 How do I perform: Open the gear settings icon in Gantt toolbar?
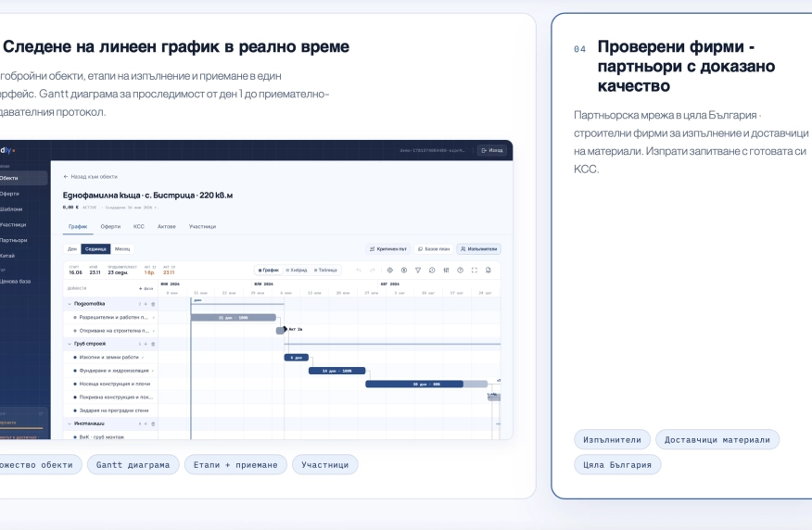pyautogui.click(x=390, y=271)
